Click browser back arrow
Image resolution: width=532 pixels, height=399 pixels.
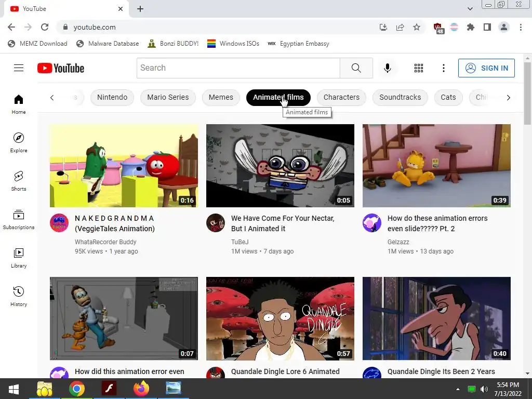tap(11, 27)
